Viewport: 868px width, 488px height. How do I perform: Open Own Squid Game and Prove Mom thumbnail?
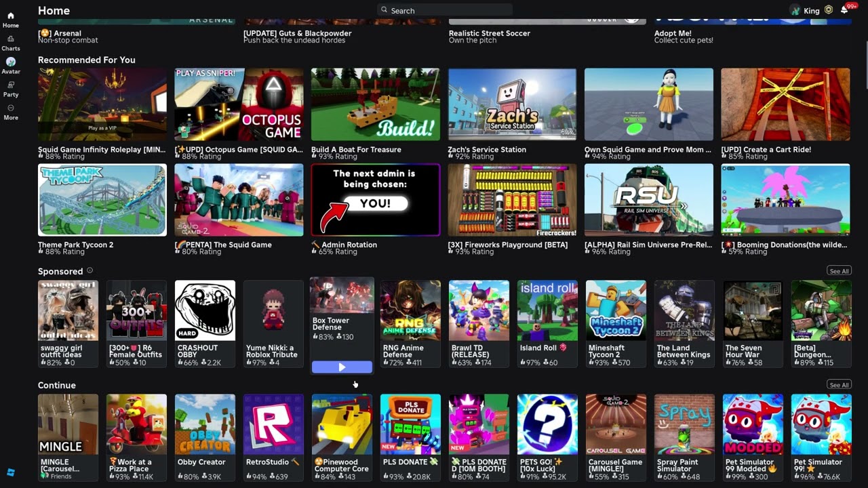(x=649, y=104)
